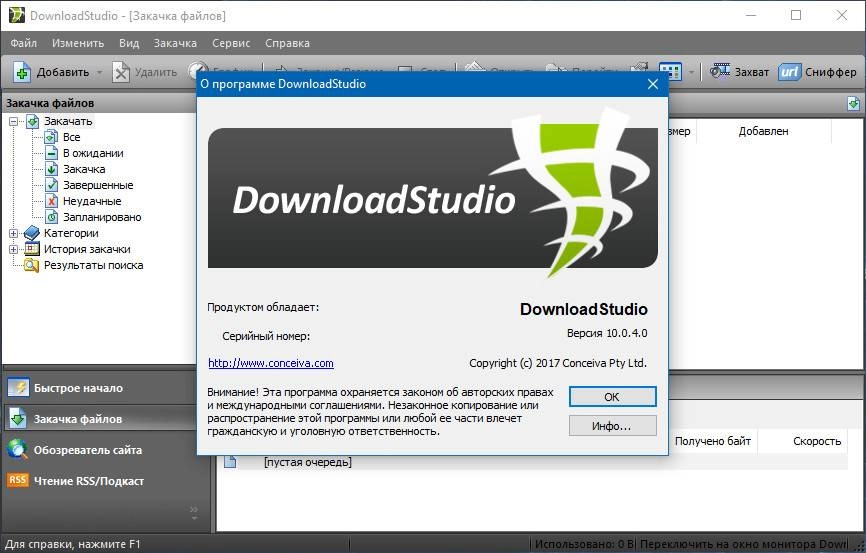Select the Категории tree item
This screenshot has height=553, width=866.
pos(71,233)
